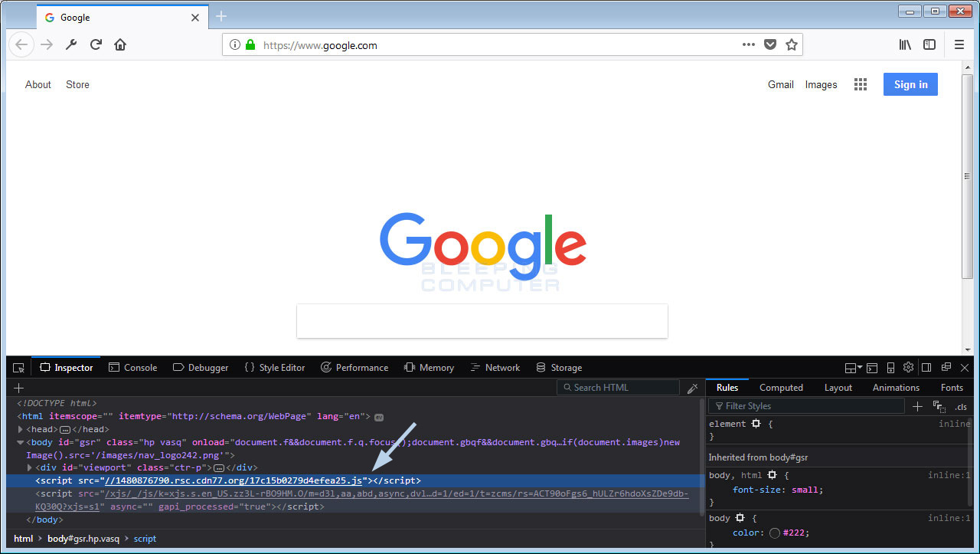Viewport: 980px width, 554px height.
Task: Show site information via the info icon
Action: (235, 45)
